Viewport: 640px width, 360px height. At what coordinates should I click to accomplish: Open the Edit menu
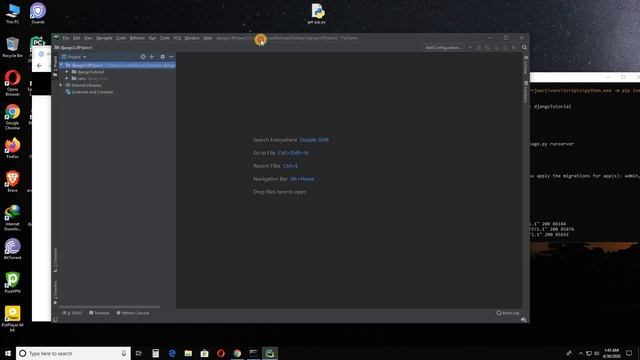(76, 38)
